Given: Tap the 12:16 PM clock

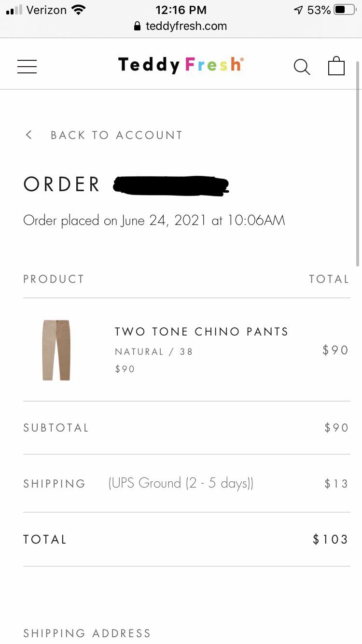Looking at the screenshot, I should pyautogui.click(x=181, y=10).
